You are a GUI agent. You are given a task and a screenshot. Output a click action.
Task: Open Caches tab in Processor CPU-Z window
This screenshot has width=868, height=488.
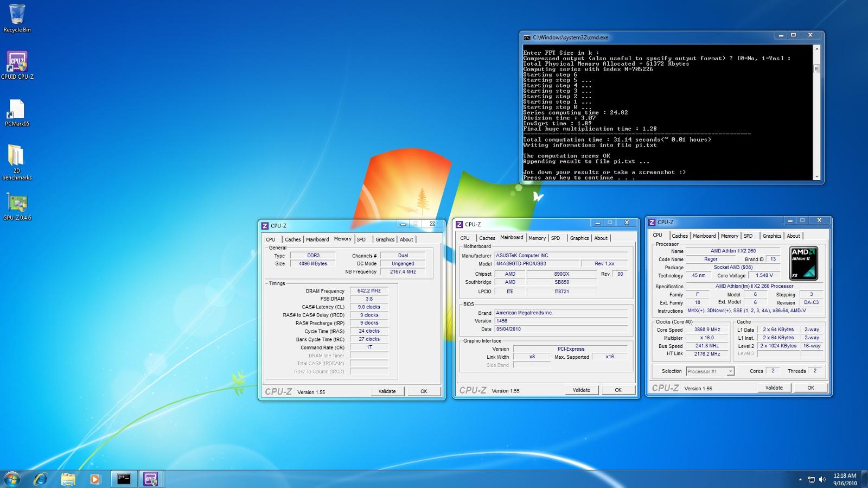click(x=680, y=236)
